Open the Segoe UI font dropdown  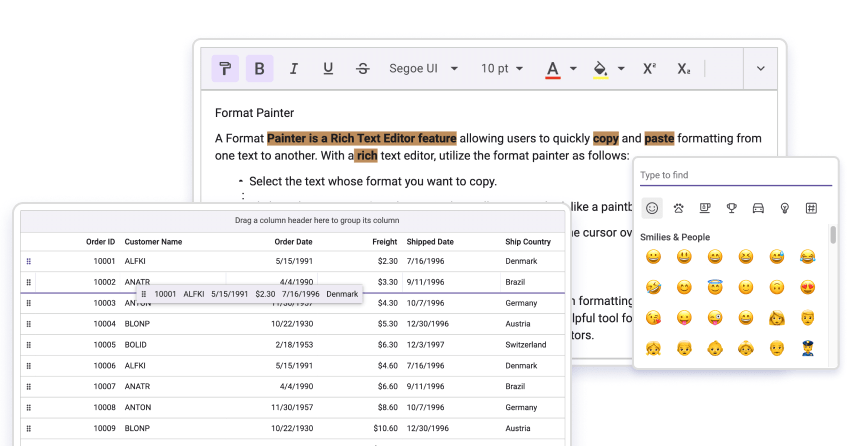pos(423,68)
